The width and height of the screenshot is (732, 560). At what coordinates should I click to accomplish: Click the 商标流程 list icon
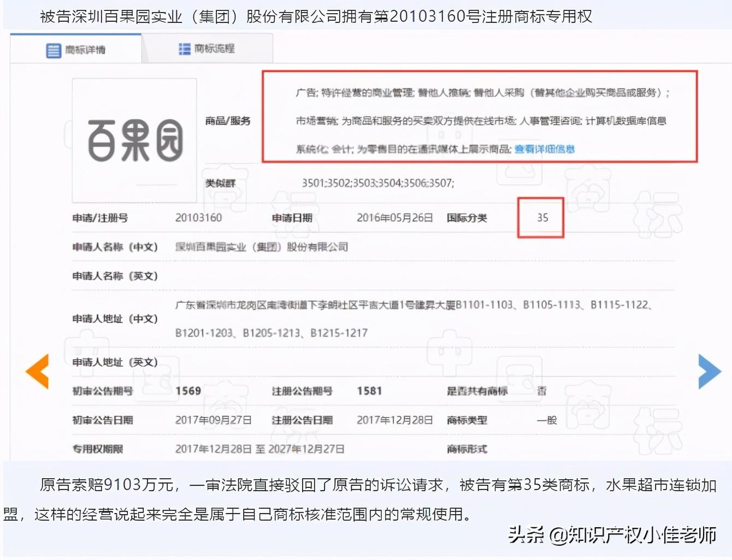coord(185,49)
